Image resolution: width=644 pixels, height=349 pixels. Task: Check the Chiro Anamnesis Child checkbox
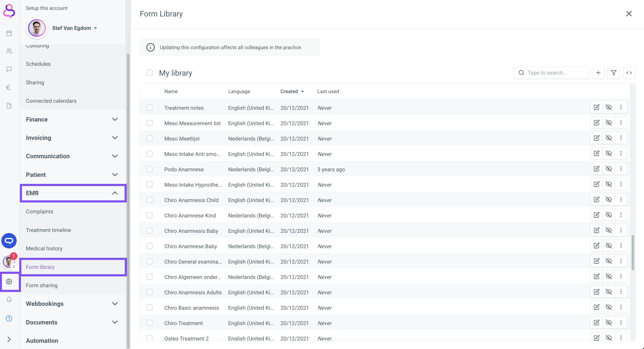pos(150,200)
